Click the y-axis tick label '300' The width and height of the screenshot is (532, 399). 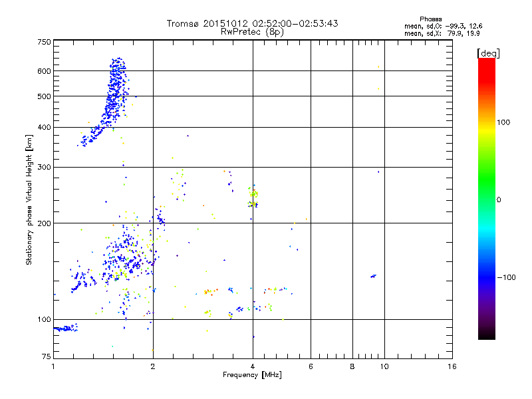(x=44, y=167)
